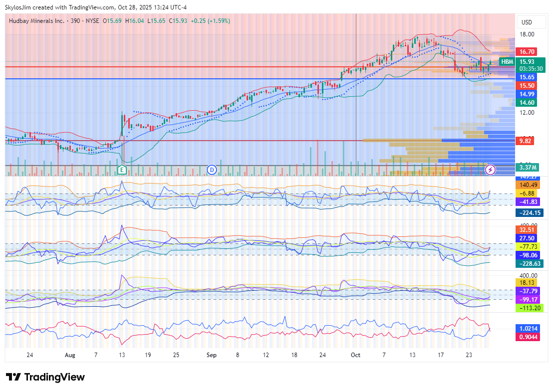
Task: Click the HBM ticker label
Action: coord(507,62)
